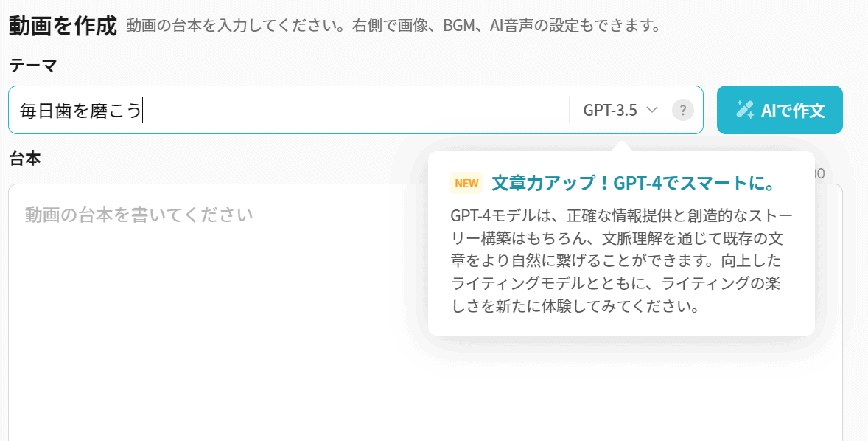Click into the 台本 script text area
The height and width of the screenshot is (441, 868).
coord(221,310)
